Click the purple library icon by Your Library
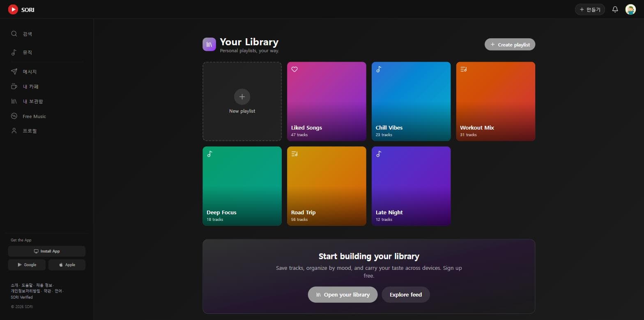Screen dimensions: 644x320 209,44
